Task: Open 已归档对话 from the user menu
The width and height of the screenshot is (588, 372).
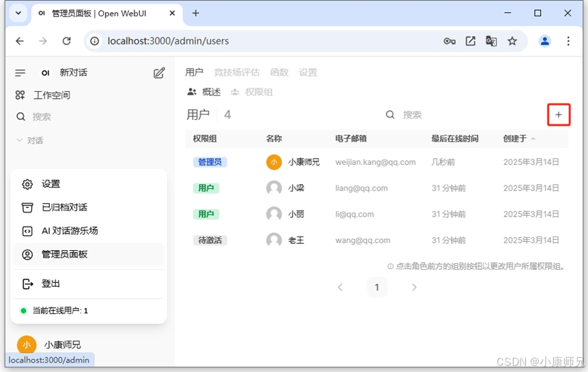Action: pyautogui.click(x=89, y=207)
